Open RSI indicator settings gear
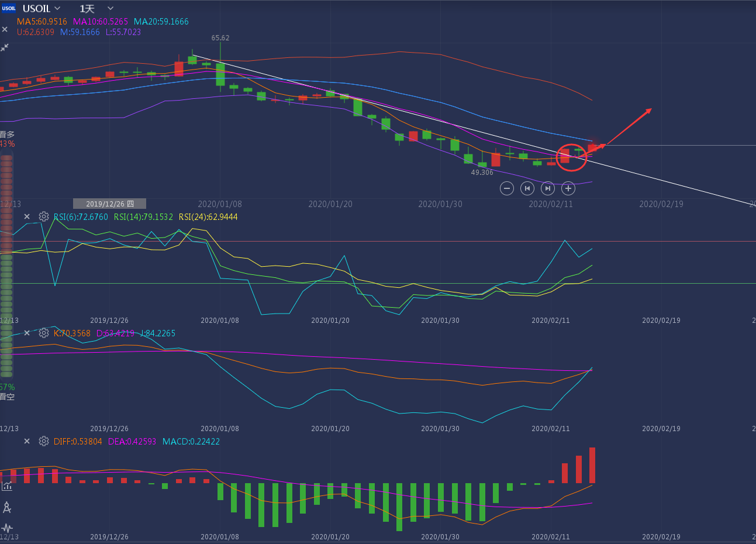The height and width of the screenshot is (544, 756). (x=44, y=216)
